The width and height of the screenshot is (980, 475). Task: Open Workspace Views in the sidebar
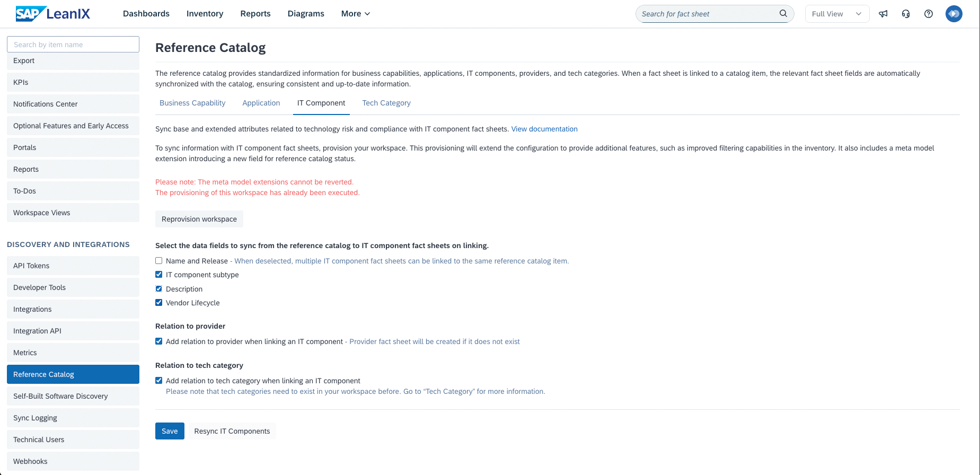click(x=73, y=213)
